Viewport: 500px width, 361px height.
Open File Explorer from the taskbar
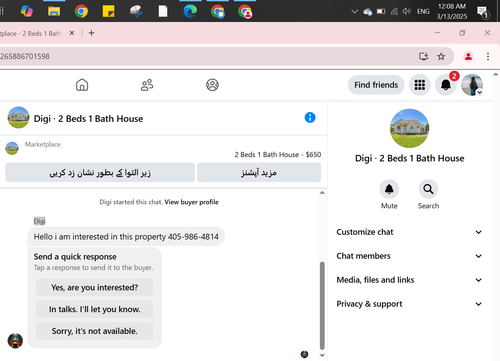[x=54, y=11]
